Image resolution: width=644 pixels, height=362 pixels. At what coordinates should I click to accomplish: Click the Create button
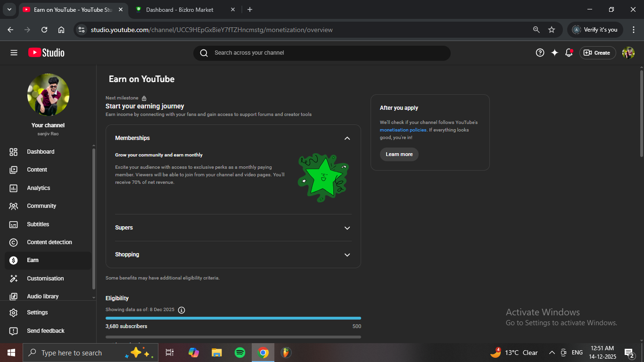(x=597, y=53)
